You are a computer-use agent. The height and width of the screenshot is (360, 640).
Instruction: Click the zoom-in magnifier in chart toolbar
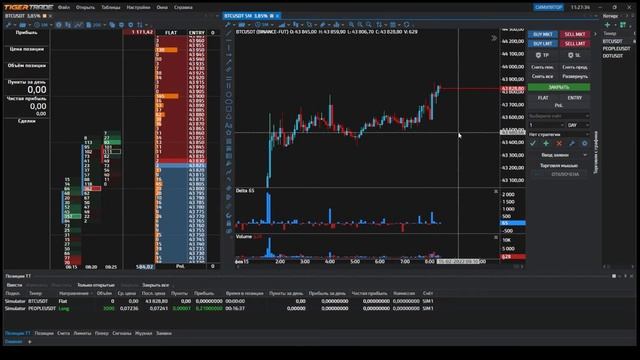[351, 25]
